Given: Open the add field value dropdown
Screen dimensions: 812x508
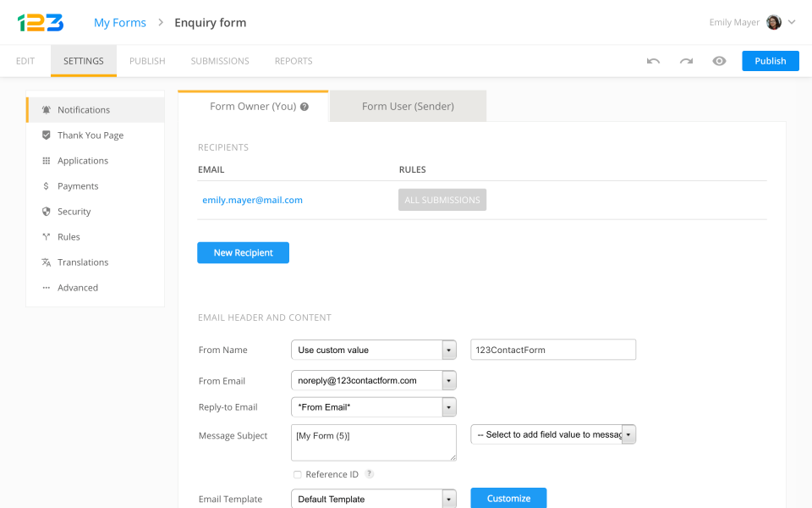Looking at the screenshot, I should [628, 434].
